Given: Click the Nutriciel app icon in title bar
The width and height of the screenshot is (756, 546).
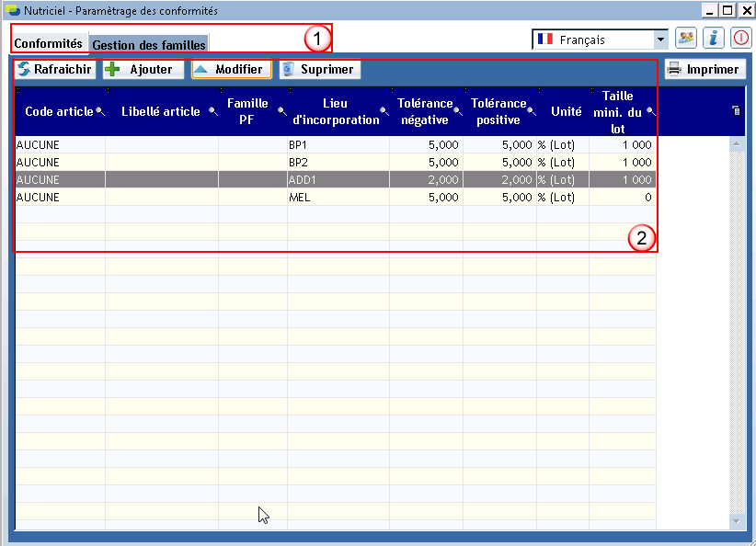Looking at the screenshot, I should pyautogui.click(x=13, y=10).
